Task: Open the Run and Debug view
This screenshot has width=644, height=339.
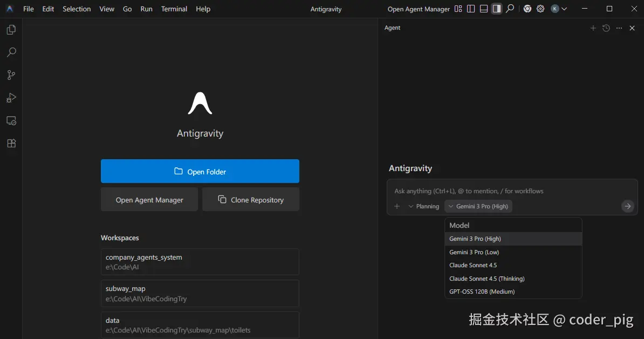Action: point(11,98)
